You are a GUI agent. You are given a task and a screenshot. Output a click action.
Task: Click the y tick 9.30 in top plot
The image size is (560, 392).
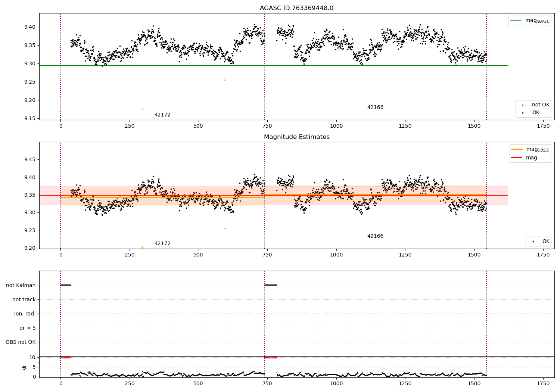(30, 63)
